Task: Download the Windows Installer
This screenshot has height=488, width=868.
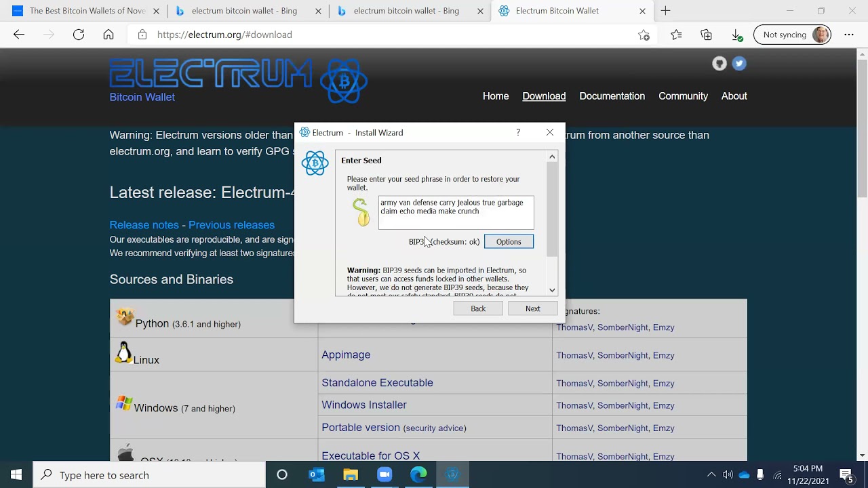Action: [x=364, y=405]
